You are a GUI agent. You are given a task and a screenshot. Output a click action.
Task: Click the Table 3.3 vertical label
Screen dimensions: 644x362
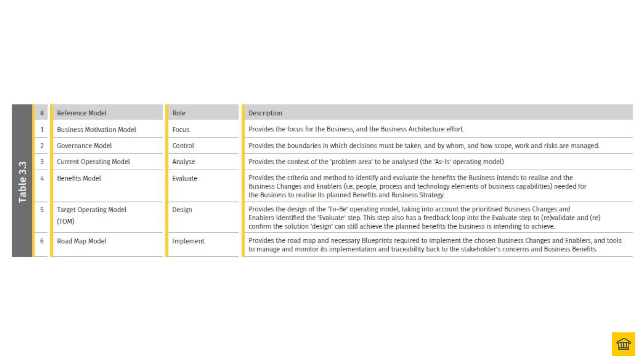pos(22,181)
